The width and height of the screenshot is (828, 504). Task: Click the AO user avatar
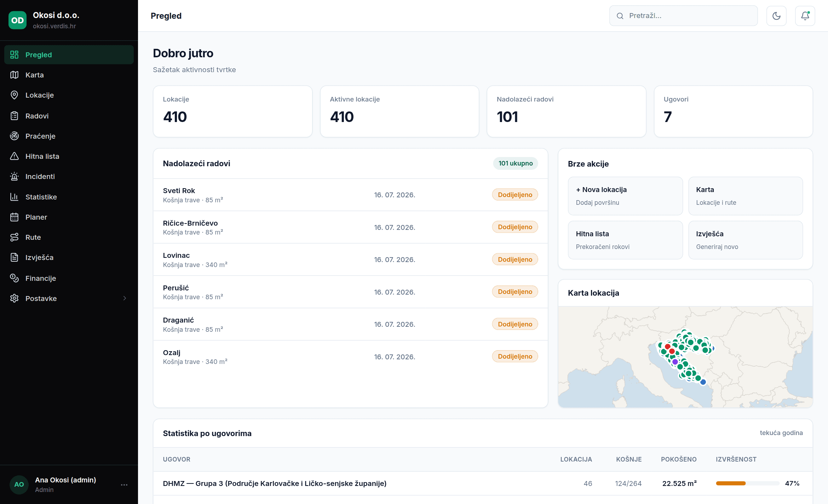click(x=19, y=485)
